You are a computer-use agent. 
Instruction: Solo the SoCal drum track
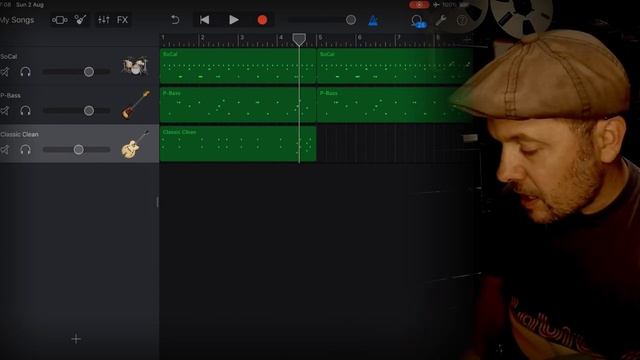click(x=25, y=72)
